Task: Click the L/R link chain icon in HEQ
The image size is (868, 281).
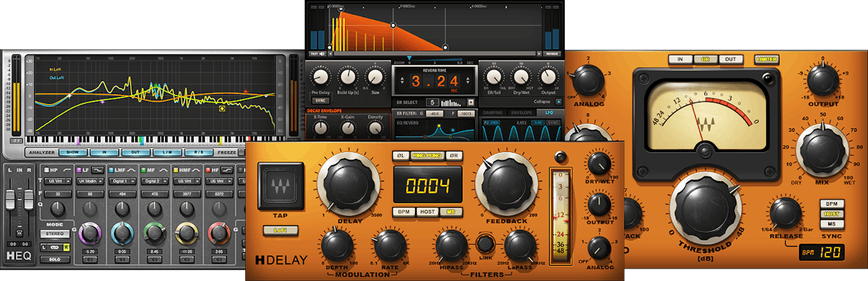Action: [x=54, y=247]
